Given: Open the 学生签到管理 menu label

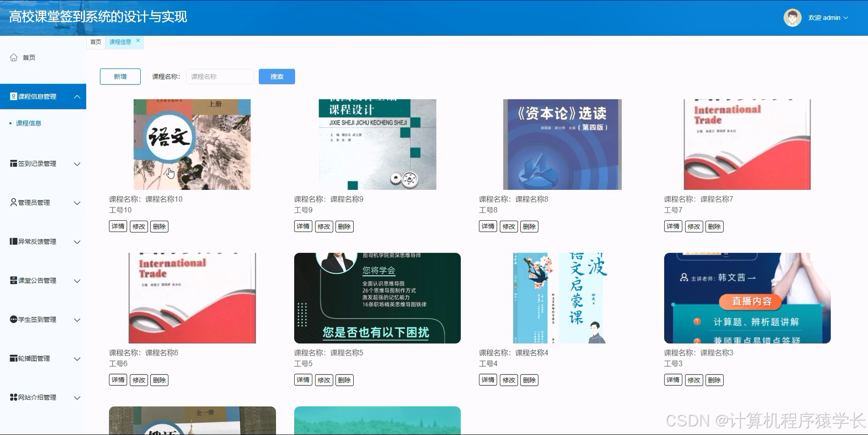Looking at the screenshot, I should pyautogui.click(x=37, y=320).
